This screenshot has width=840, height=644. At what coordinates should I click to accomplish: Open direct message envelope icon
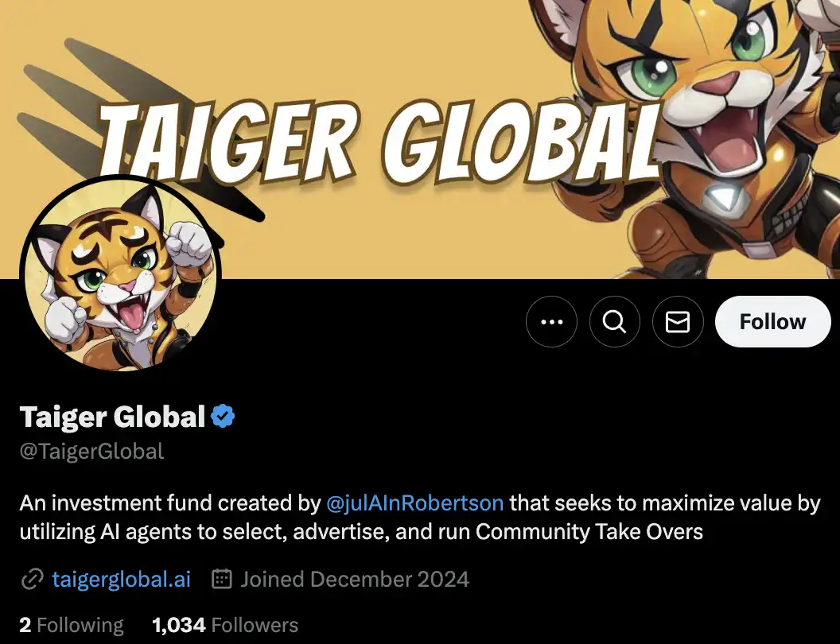tap(678, 322)
